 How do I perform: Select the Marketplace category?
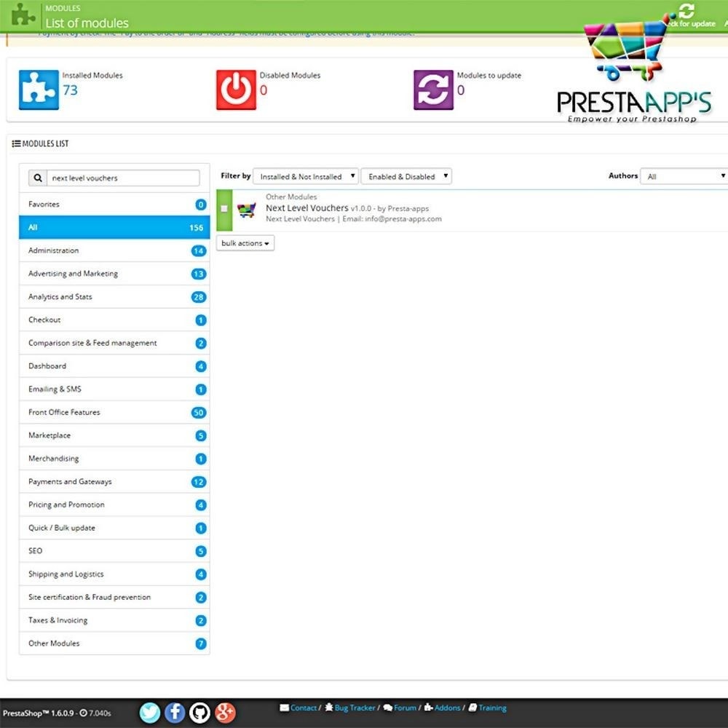pos(114,435)
